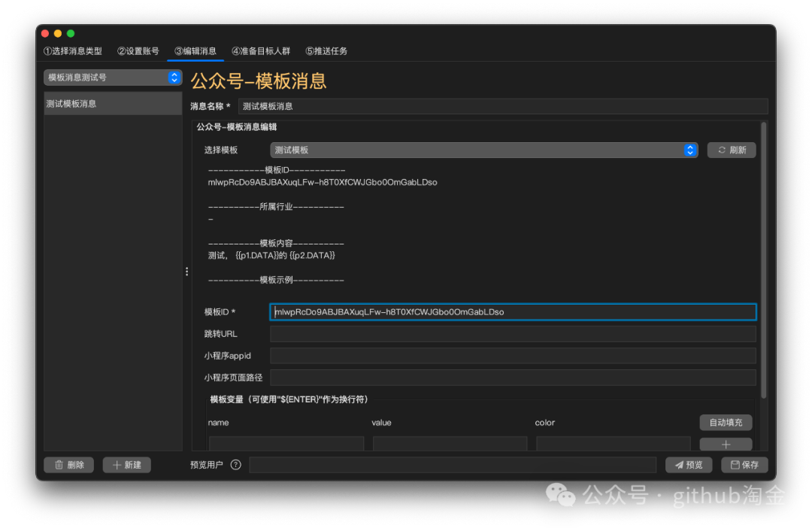Click the 自动填充 button
The width and height of the screenshot is (812, 528).
click(x=726, y=422)
